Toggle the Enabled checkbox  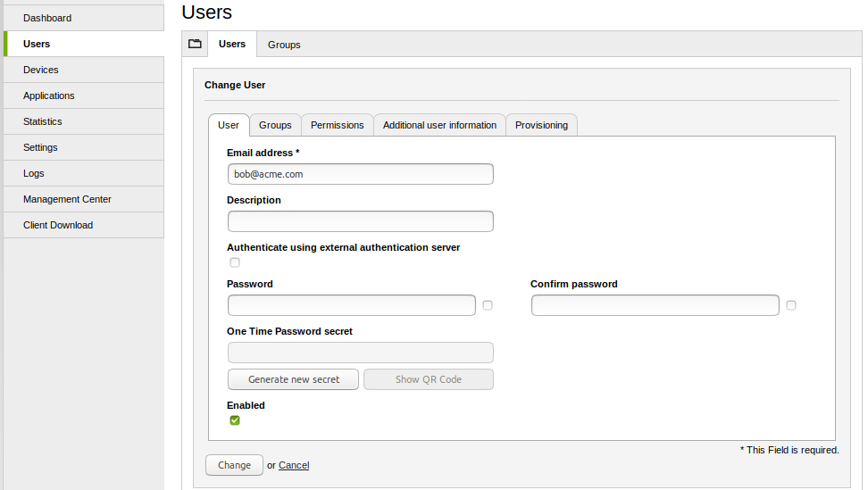click(235, 420)
